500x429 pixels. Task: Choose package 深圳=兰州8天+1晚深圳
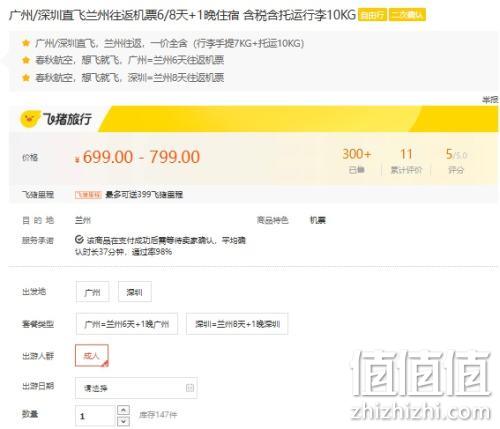(x=237, y=324)
